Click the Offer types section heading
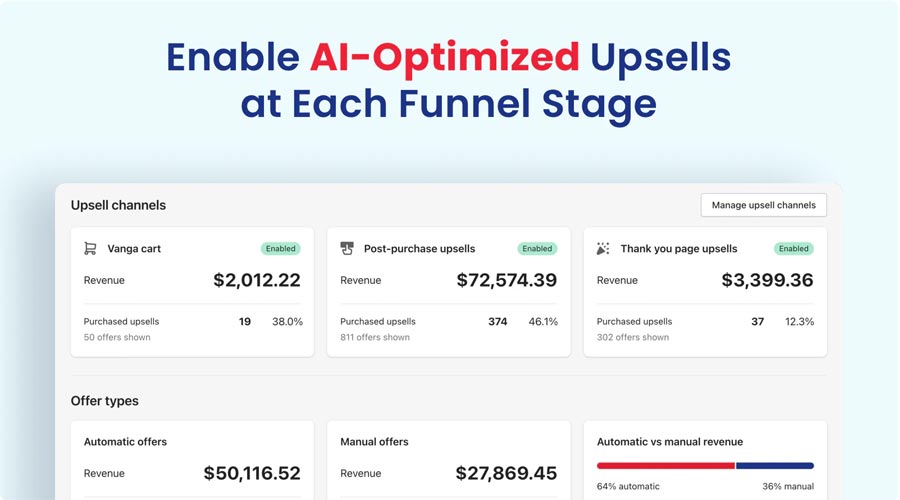This screenshot has width=900, height=500. tap(104, 401)
